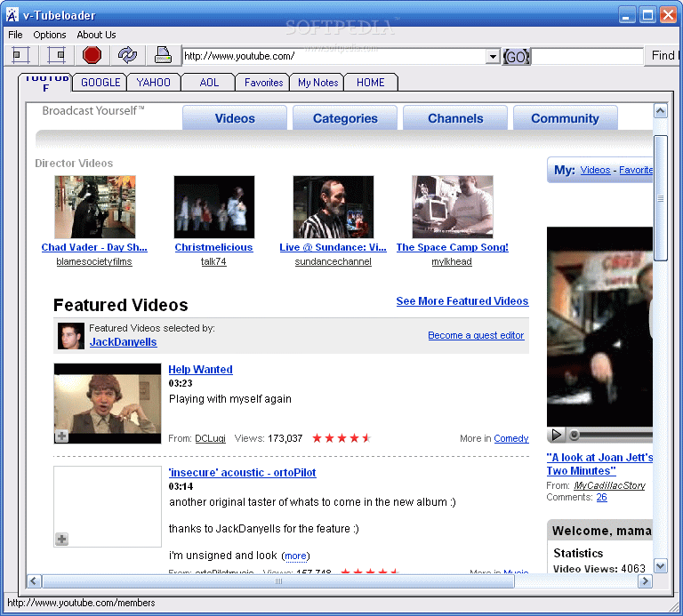This screenshot has width=683, height=616.
Task: Click the Help Wanted video thumbnail
Action: coord(108,404)
